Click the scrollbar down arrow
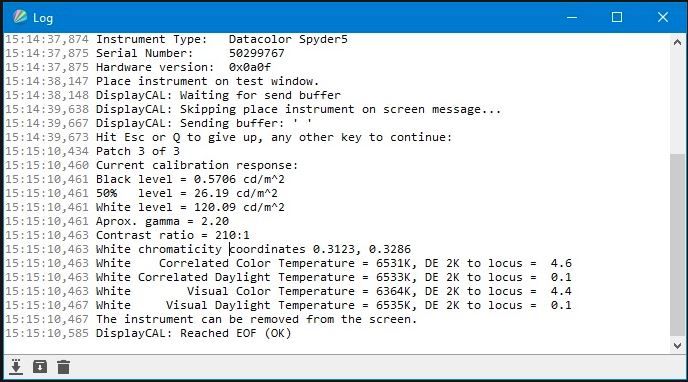This screenshot has width=688, height=382. 677,346
